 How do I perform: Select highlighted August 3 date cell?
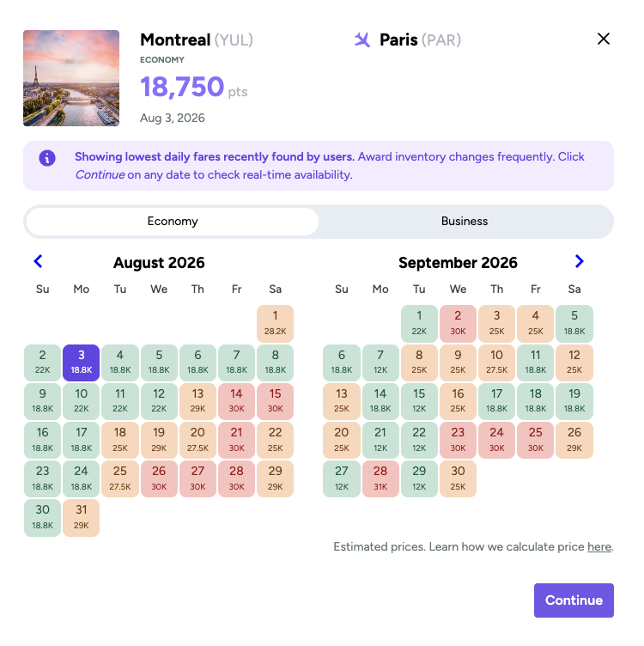[81, 363]
